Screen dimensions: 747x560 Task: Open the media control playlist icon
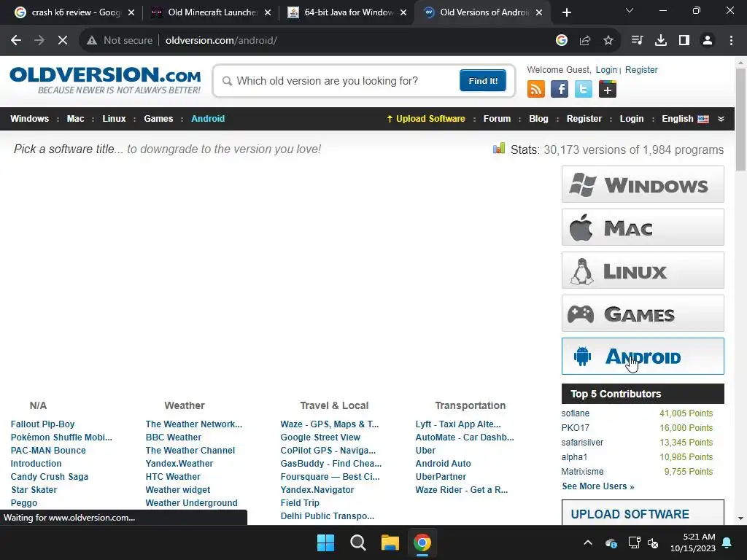[x=637, y=41]
